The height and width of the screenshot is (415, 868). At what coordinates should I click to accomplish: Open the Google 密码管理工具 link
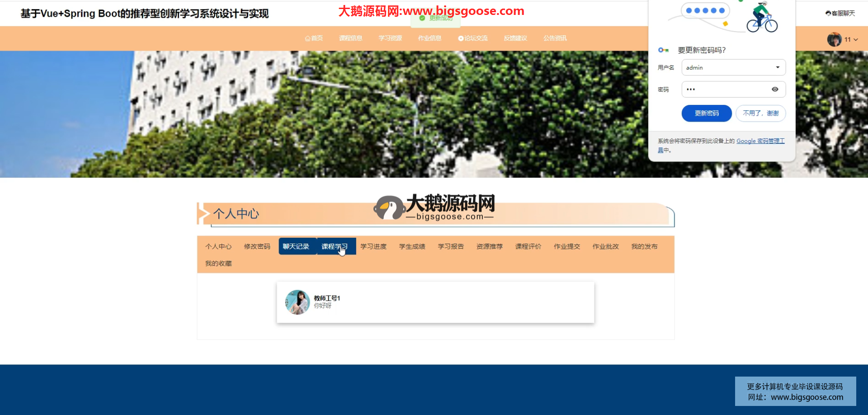coord(760,141)
